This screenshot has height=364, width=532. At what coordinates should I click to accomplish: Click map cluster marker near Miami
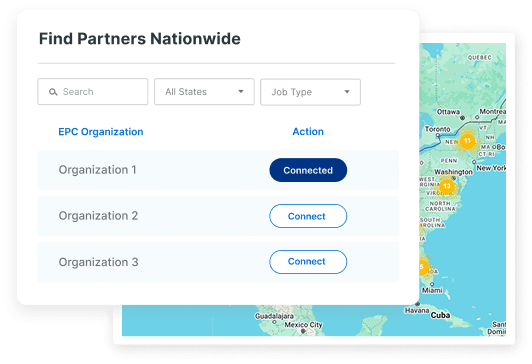coord(423,267)
